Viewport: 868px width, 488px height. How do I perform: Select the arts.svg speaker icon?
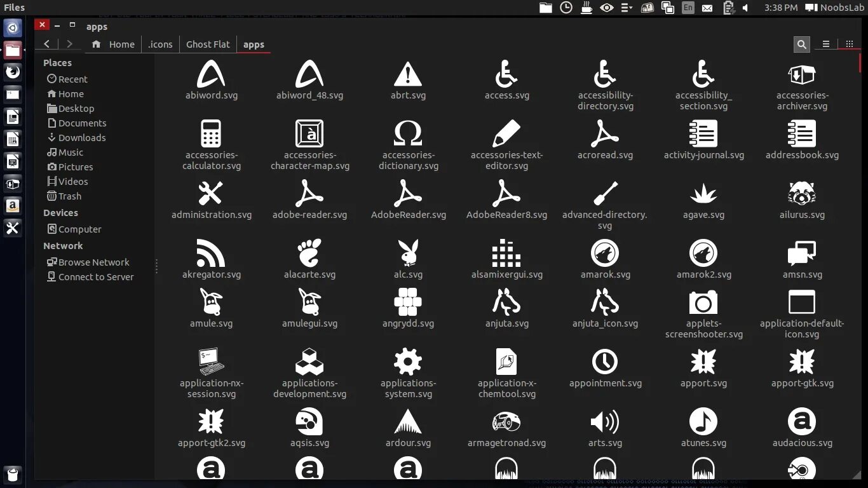pos(605,422)
